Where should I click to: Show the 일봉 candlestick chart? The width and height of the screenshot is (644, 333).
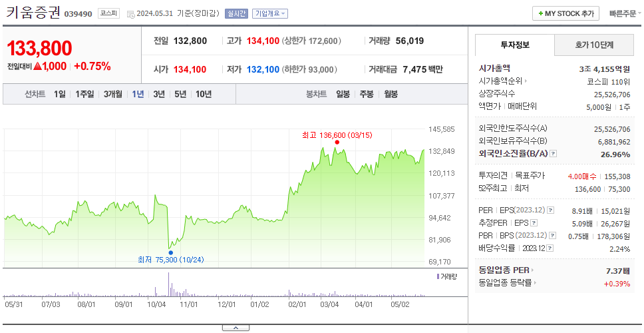pyautogui.click(x=343, y=94)
